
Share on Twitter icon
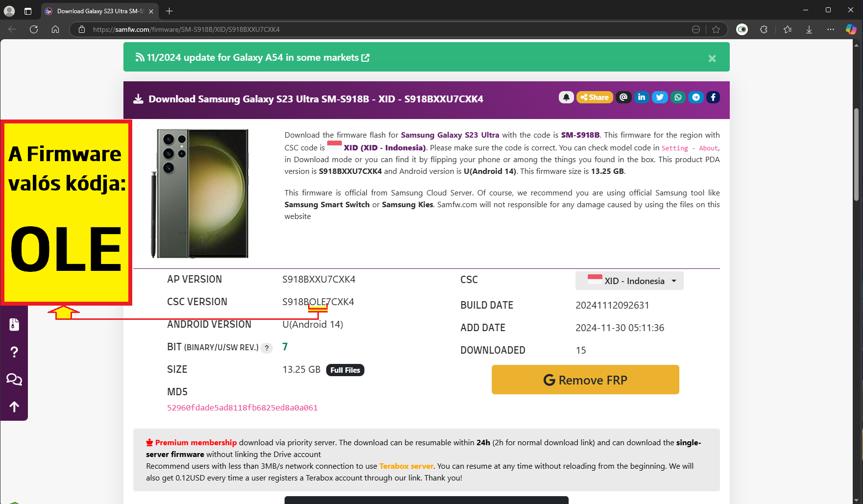pos(660,97)
